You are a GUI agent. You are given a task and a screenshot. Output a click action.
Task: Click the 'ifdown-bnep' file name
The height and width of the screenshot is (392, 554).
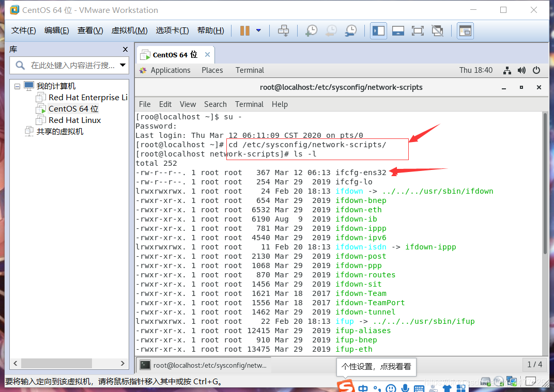point(361,200)
